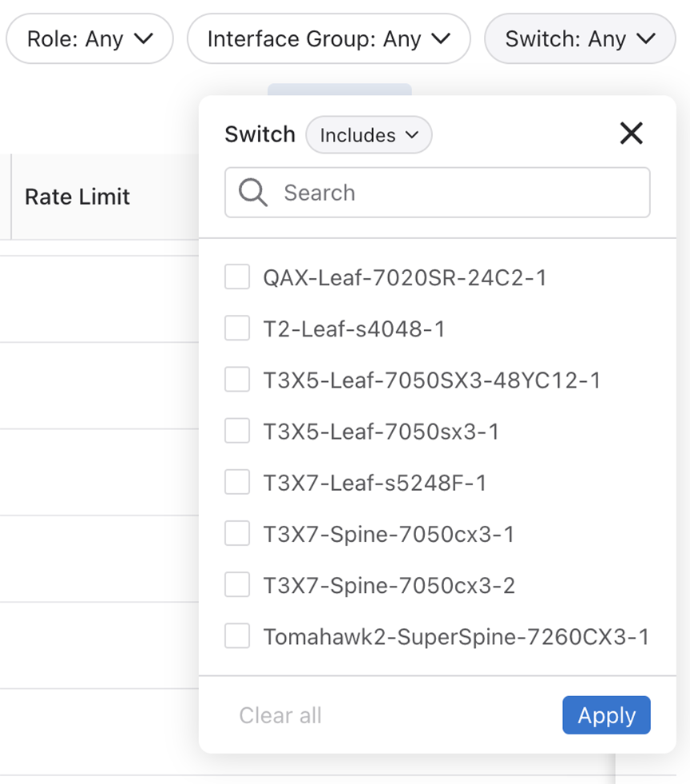This screenshot has width=690, height=784.
Task: Close the Switch filter popup
Action: click(631, 134)
